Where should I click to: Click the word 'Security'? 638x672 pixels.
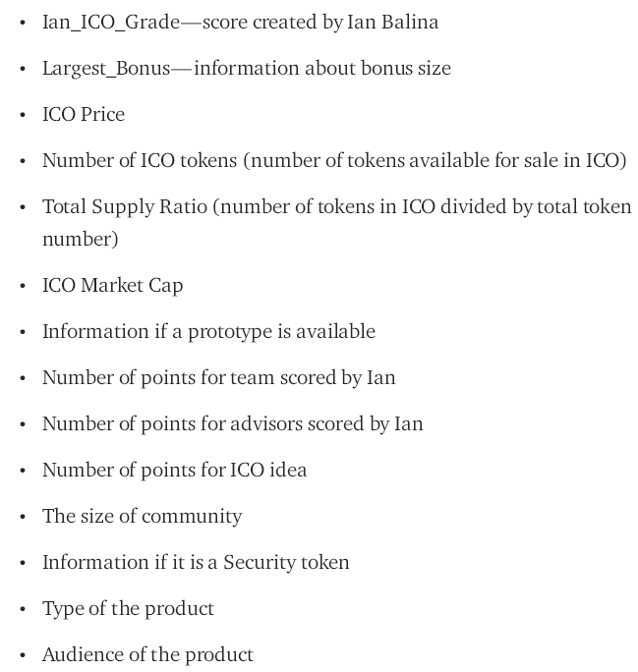click(x=258, y=562)
